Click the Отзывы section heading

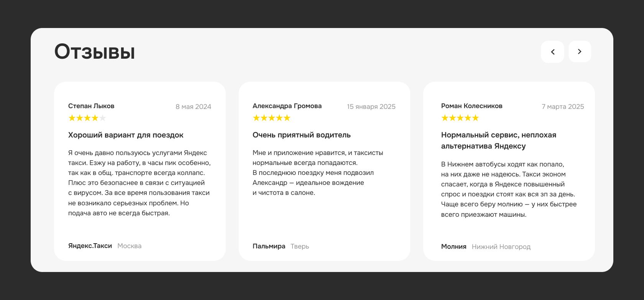point(95,52)
